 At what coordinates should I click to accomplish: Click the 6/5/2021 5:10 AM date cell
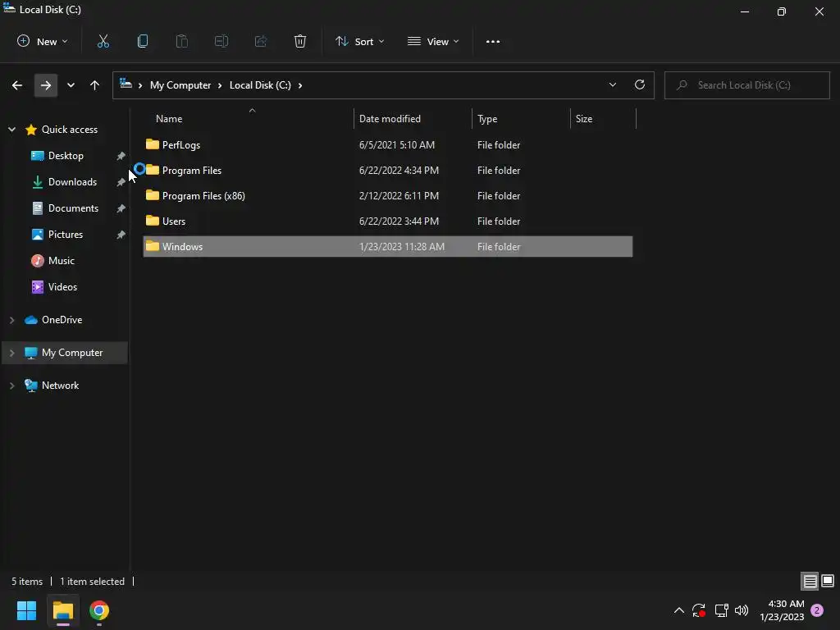click(396, 144)
